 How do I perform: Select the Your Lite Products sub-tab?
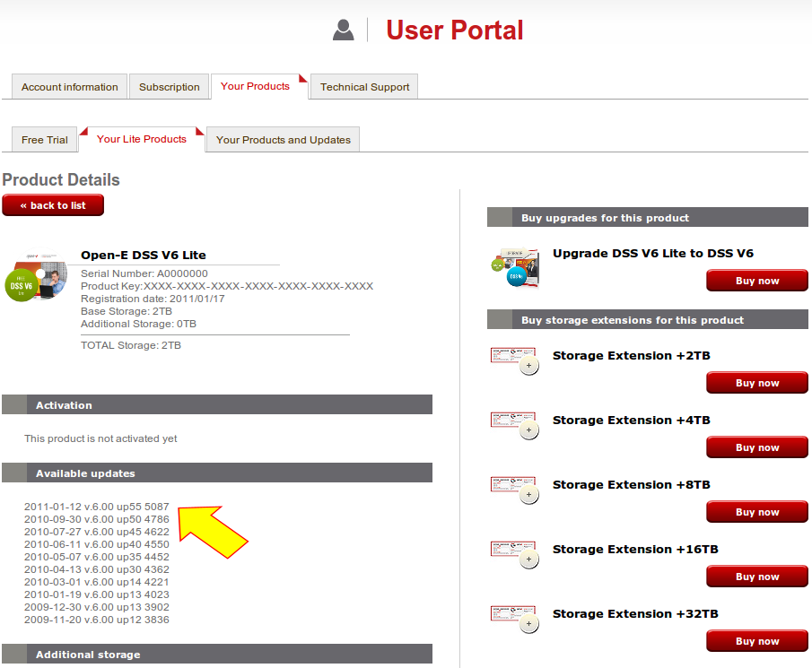click(x=142, y=139)
